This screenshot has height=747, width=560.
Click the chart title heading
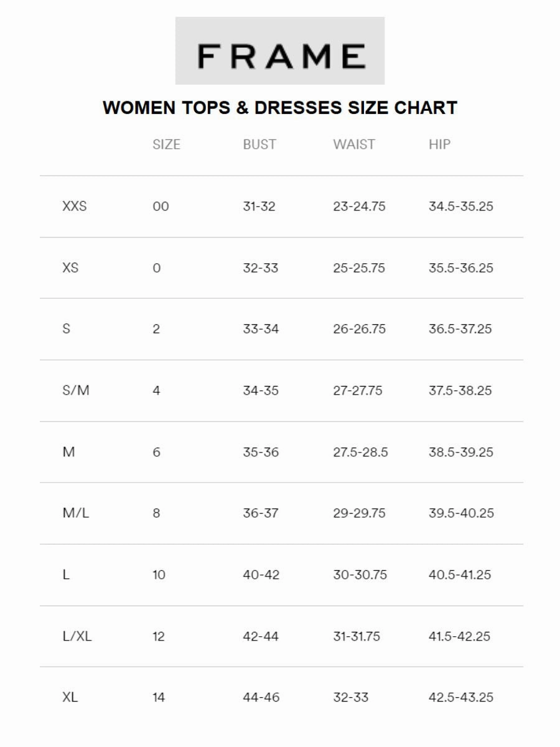point(280,108)
